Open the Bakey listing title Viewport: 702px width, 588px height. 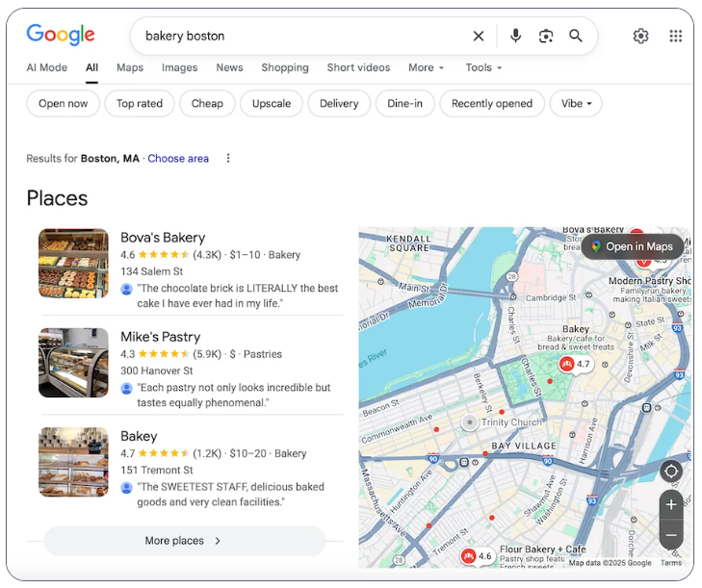139,436
